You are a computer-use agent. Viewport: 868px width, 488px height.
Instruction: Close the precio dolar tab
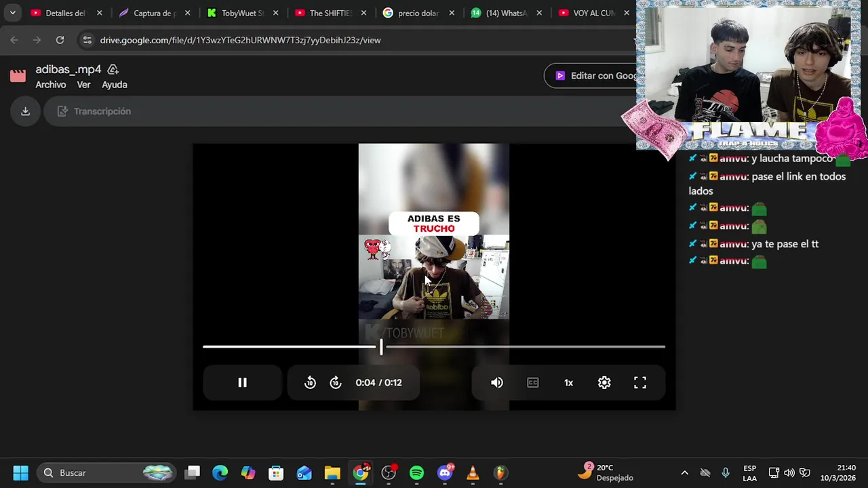pos(452,13)
